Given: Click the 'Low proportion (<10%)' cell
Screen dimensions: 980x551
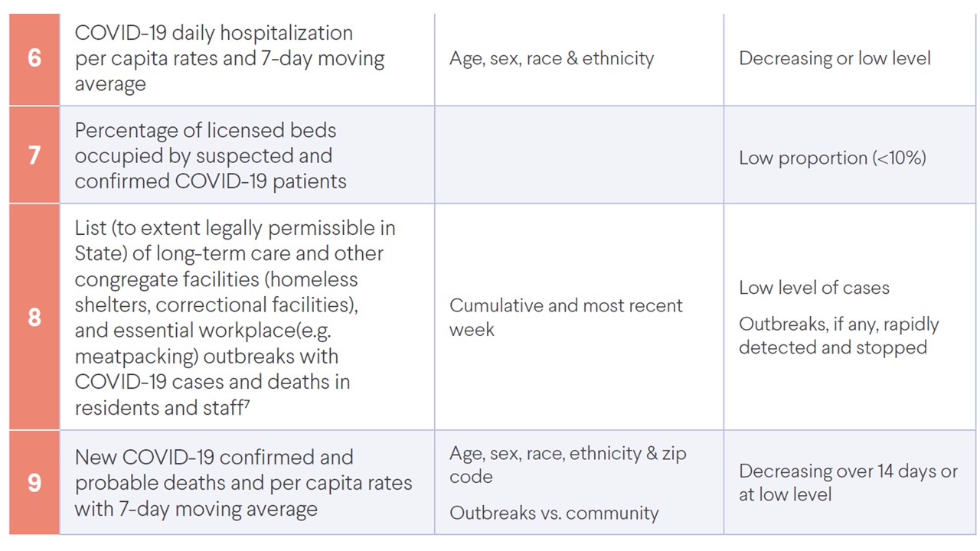Looking at the screenshot, I should point(832,158).
